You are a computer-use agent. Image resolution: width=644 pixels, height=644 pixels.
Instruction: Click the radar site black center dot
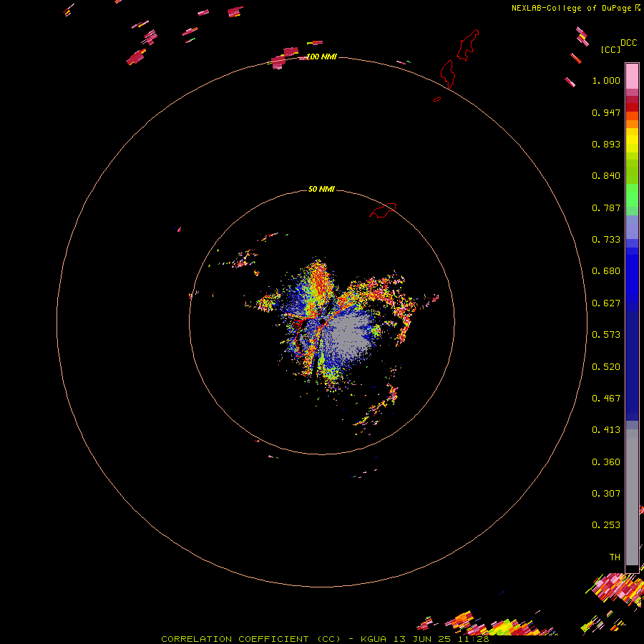323,321
